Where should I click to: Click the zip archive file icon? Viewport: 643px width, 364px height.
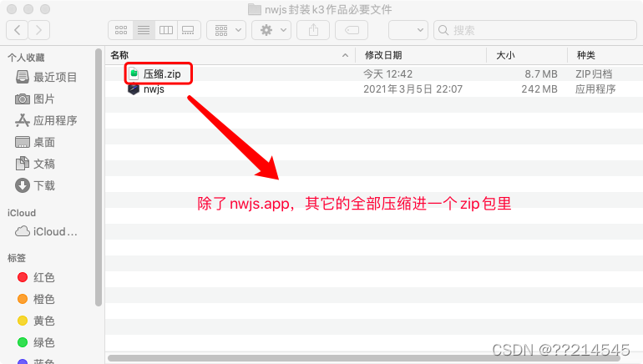click(x=134, y=73)
